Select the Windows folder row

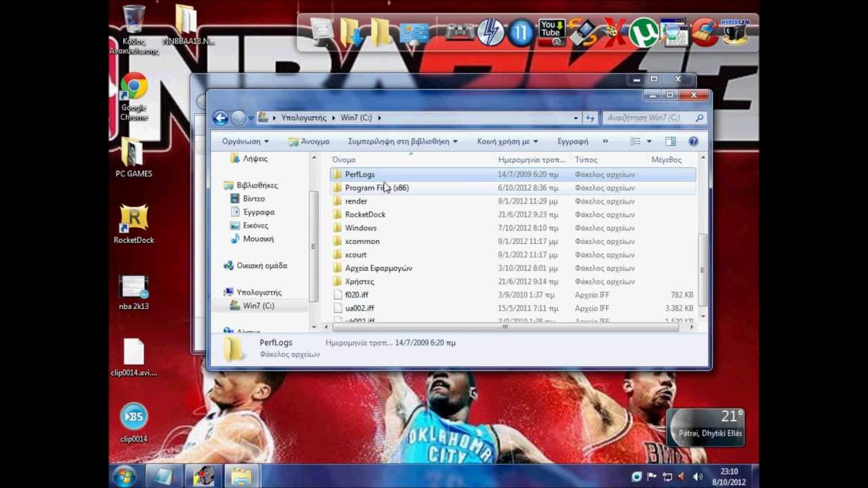513,228
